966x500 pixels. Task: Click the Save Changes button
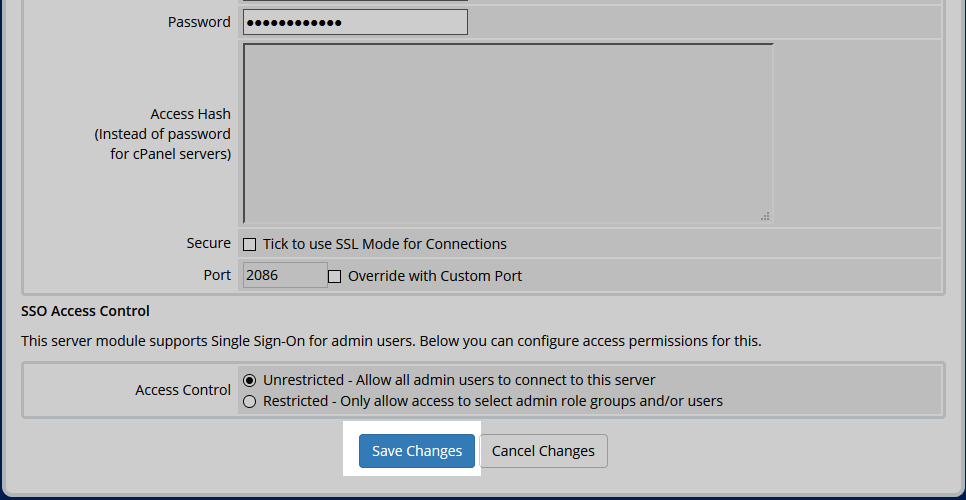(x=416, y=451)
